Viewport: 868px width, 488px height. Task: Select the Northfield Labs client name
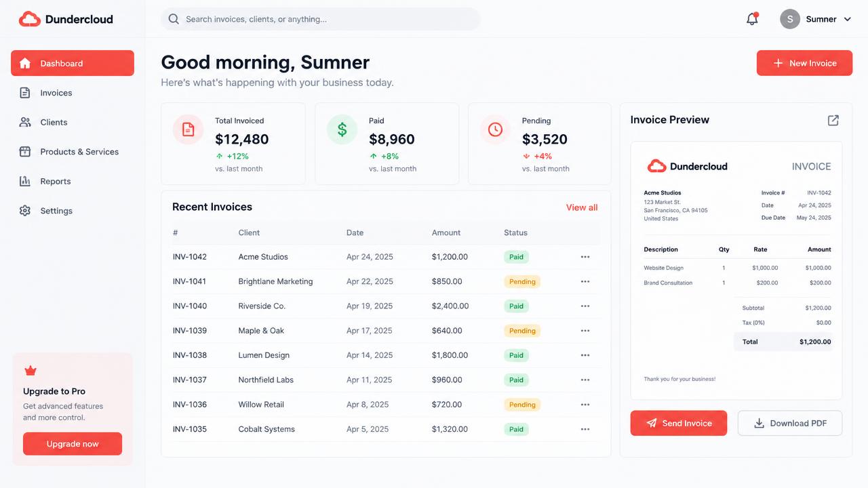(x=266, y=380)
